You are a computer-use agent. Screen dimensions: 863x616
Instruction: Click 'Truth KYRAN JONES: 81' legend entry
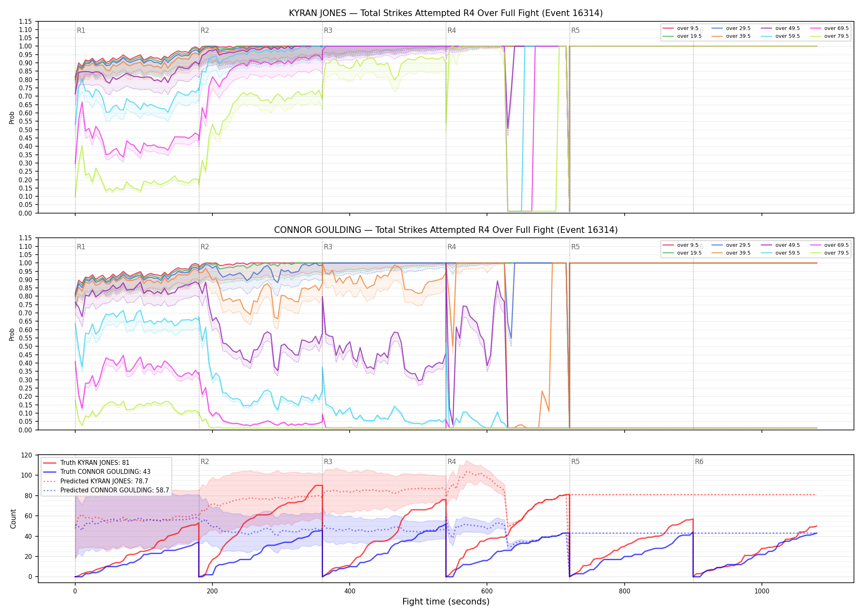[86, 463]
